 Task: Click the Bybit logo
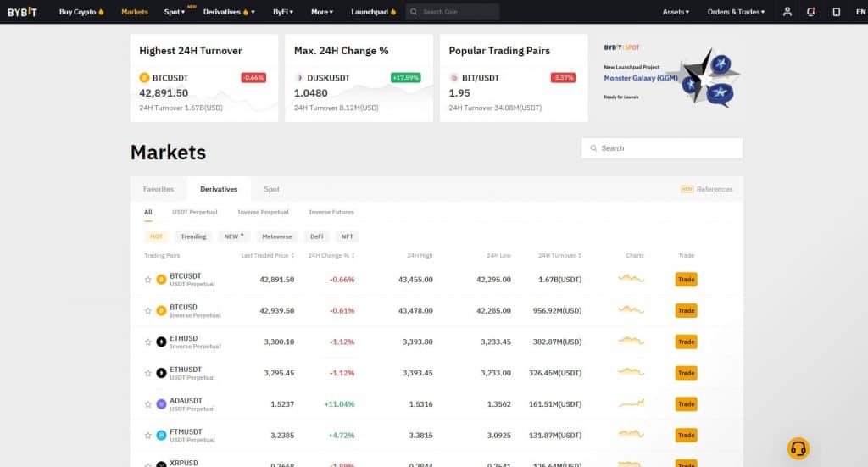pyautogui.click(x=22, y=12)
